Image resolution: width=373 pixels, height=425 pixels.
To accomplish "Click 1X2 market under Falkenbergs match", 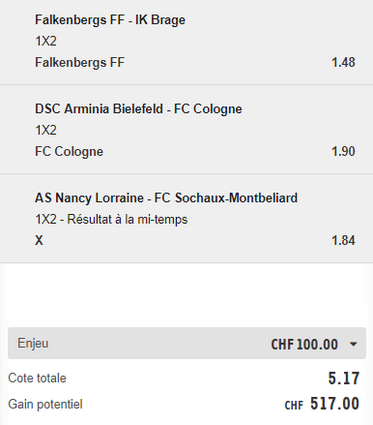I will click(46, 41).
